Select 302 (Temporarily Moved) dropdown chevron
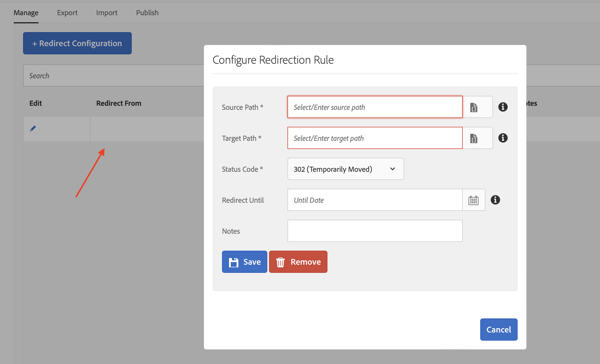Screen dimensions: 600x364 (393, 169)
